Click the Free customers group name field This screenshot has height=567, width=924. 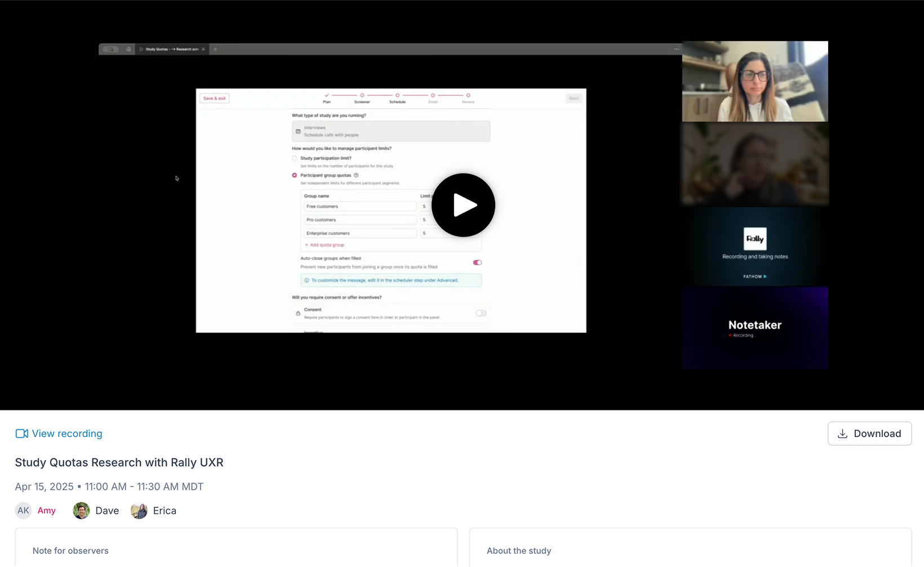click(359, 207)
